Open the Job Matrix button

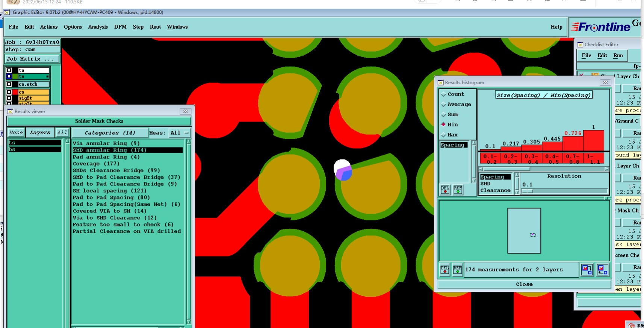point(32,59)
